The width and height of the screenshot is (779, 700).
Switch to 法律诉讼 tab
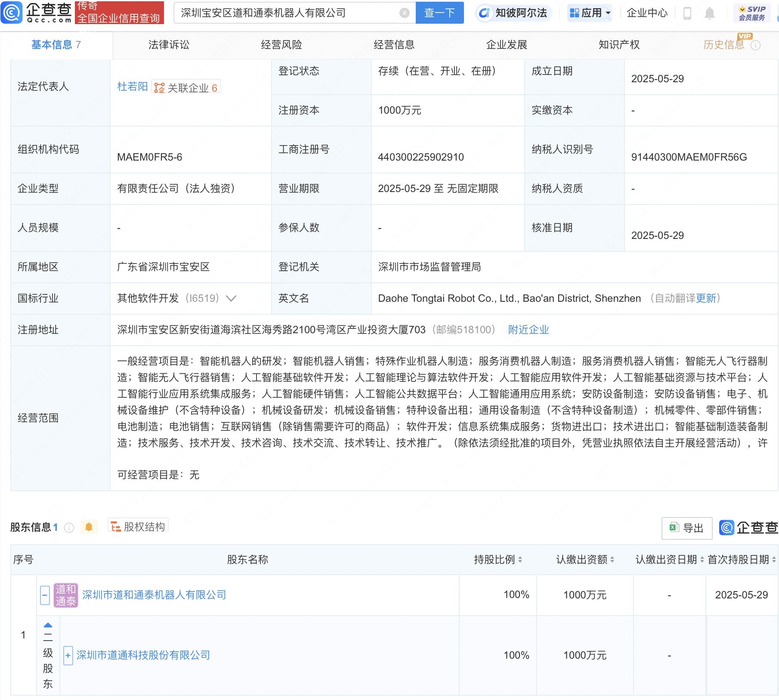[169, 45]
